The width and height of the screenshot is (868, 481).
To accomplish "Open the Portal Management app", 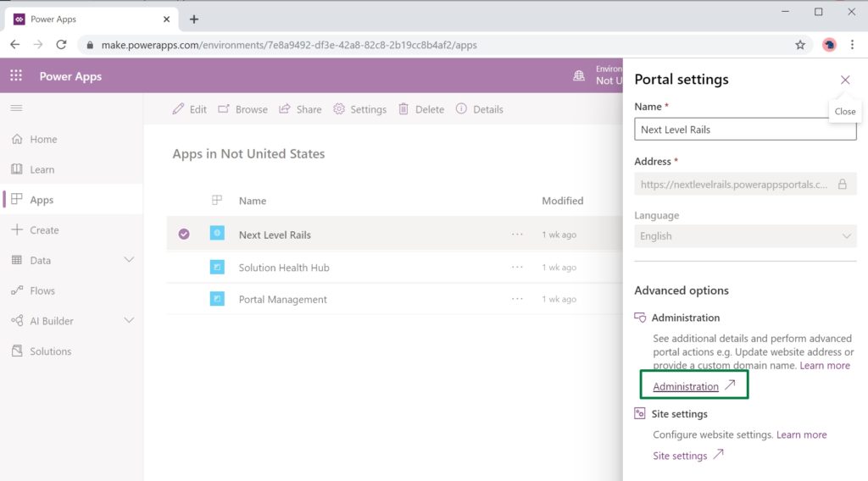I will click(283, 299).
